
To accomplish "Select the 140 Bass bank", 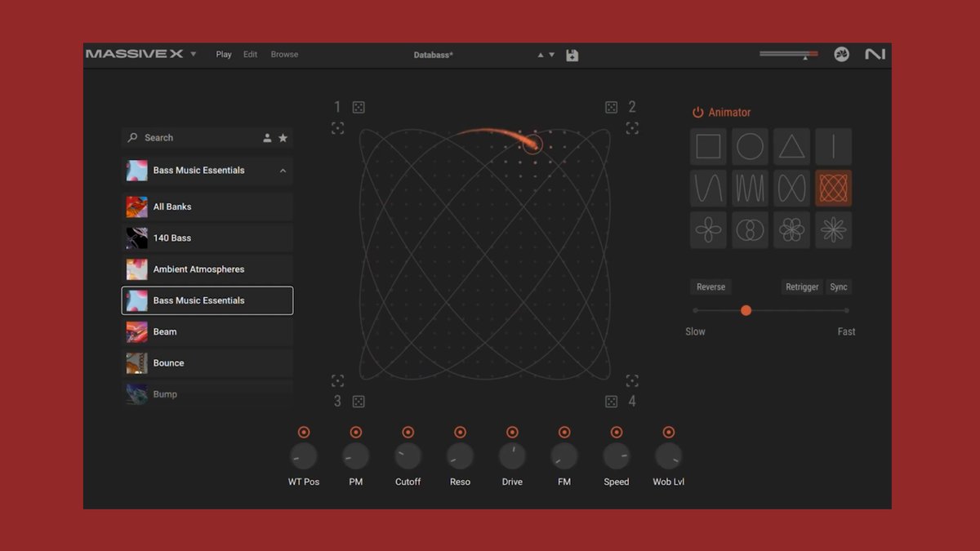I will click(207, 238).
